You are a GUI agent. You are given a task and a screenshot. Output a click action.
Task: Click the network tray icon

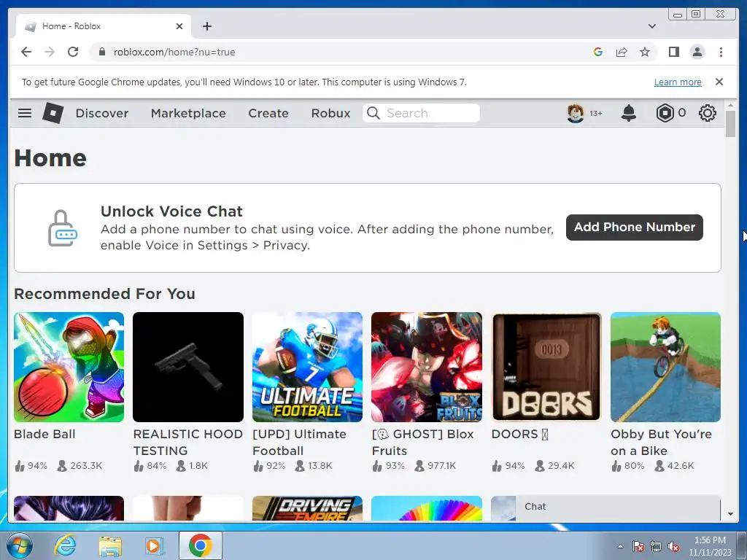[656, 546]
